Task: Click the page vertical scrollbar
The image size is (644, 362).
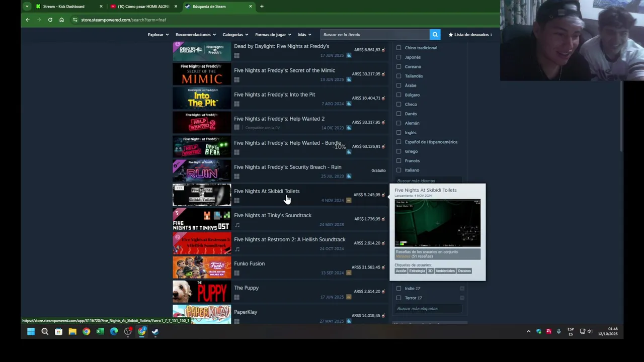Action: click(x=621, y=116)
